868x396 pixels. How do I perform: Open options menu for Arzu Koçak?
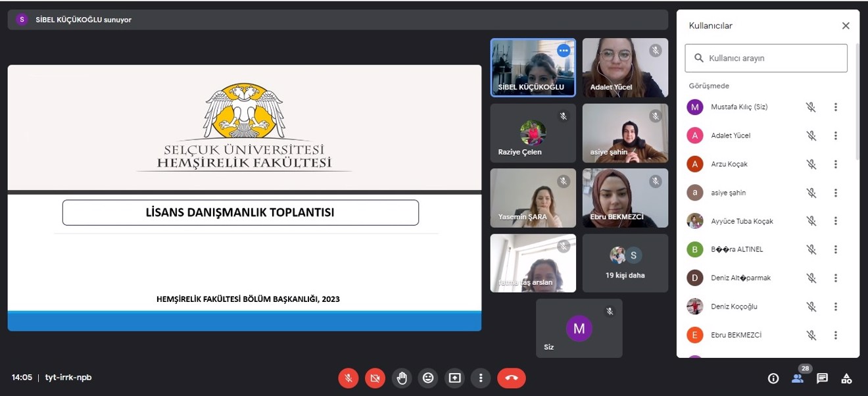point(836,164)
